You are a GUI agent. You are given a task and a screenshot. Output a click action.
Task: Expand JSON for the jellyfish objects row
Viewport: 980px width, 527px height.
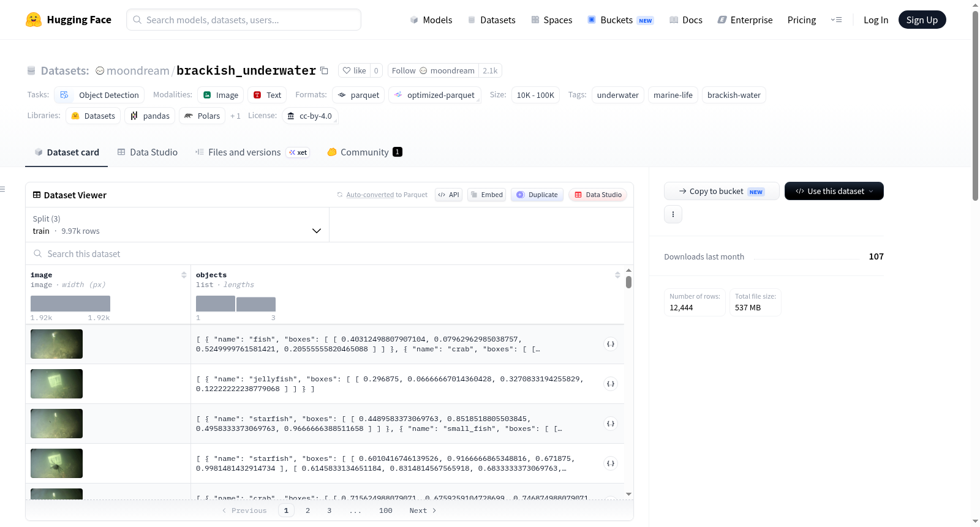611,384
